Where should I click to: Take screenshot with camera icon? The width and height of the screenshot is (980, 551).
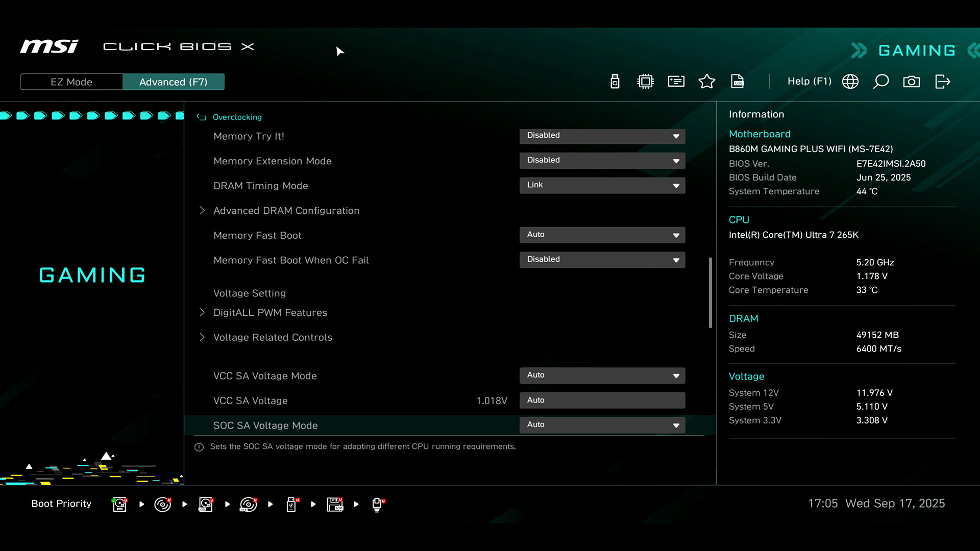tap(911, 82)
